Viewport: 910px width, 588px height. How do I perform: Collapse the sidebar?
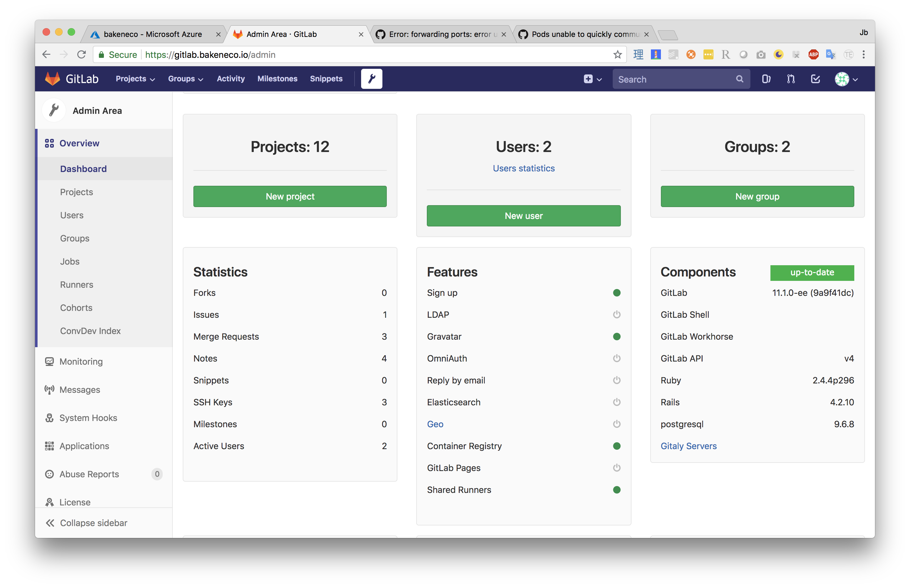(93, 523)
